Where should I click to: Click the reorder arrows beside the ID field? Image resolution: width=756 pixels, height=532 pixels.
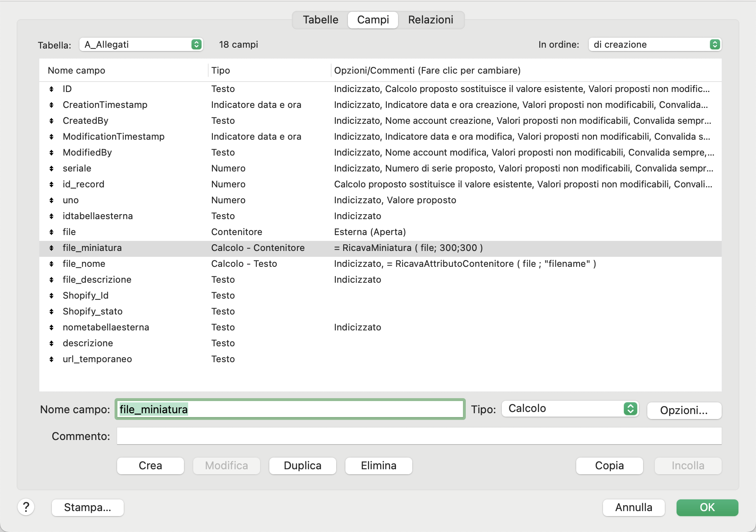[51, 89]
